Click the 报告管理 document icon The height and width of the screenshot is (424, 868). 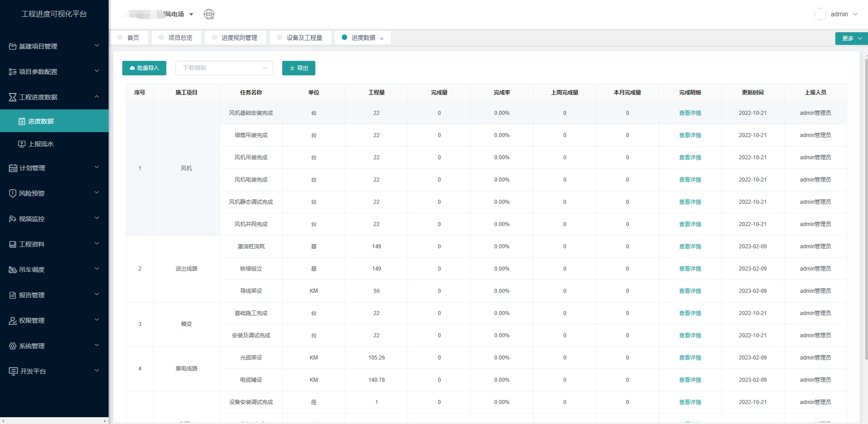click(x=13, y=295)
